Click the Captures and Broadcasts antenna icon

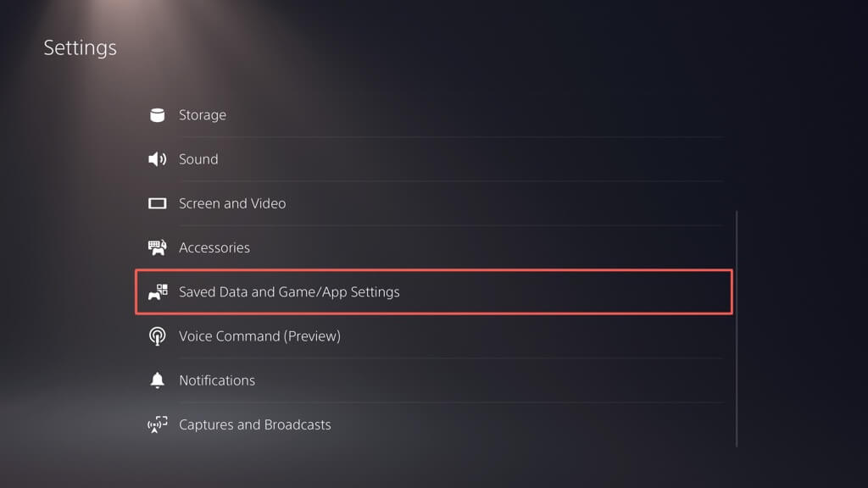[157, 424]
